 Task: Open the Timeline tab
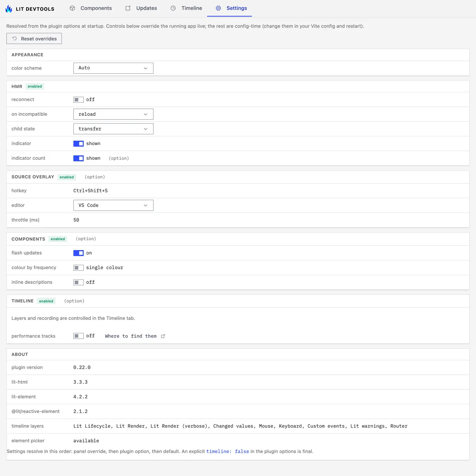click(x=186, y=8)
